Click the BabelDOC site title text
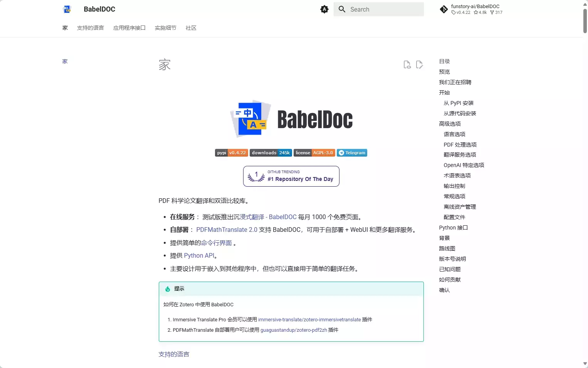The width and height of the screenshot is (588, 368). [99, 9]
